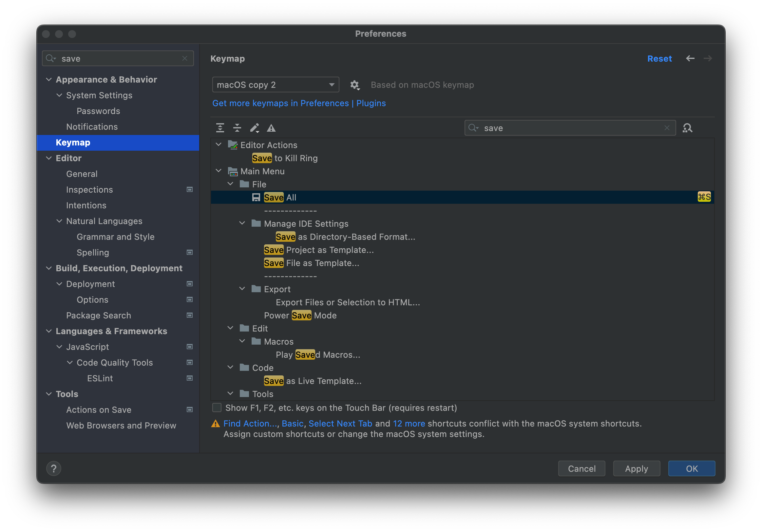Open help with the question mark icon
The image size is (762, 532).
pyautogui.click(x=54, y=468)
